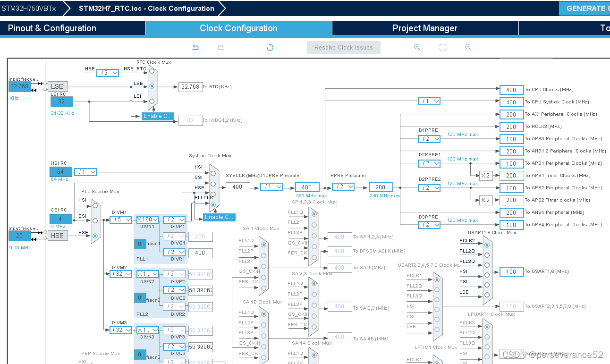Open the DIVN1 X160 multiplier dropdown
Viewport: 610px width, 364px height.
tap(148, 220)
